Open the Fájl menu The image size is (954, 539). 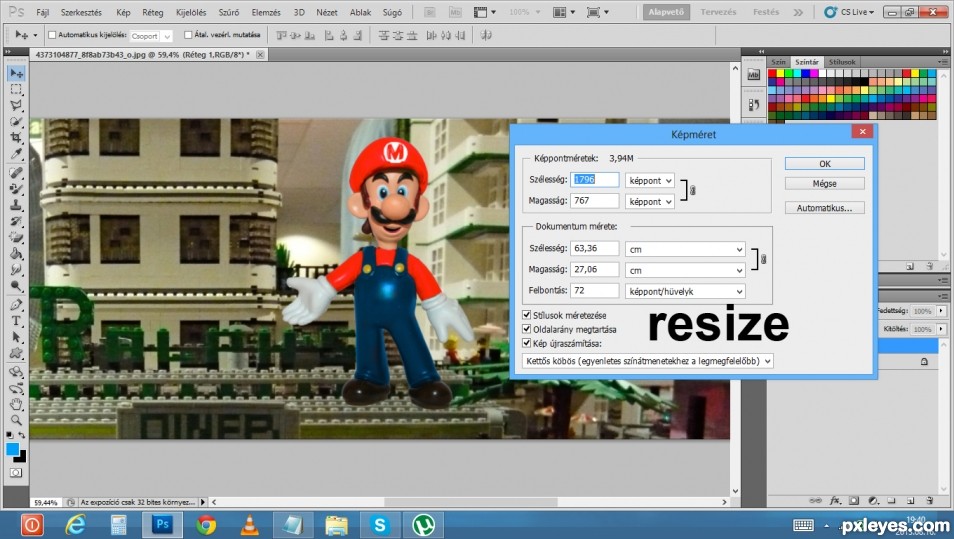pyautogui.click(x=43, y=12)
